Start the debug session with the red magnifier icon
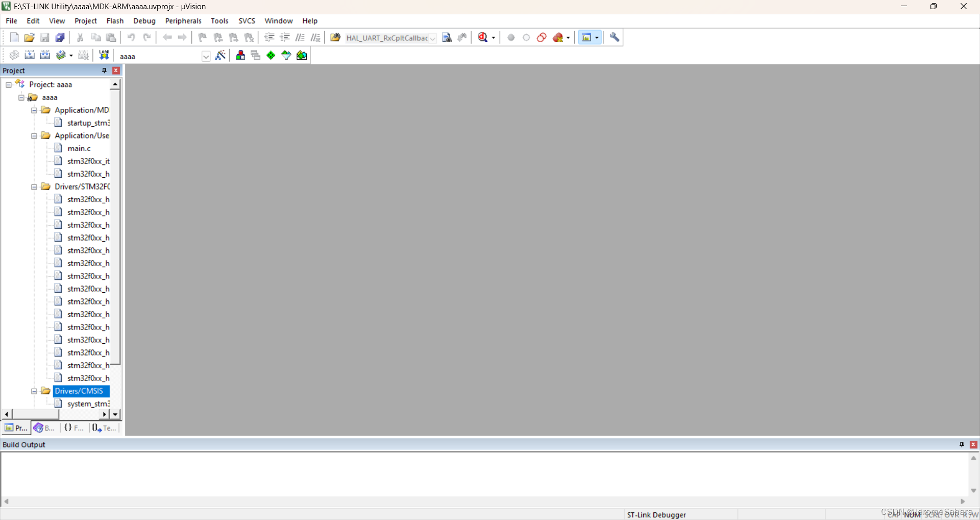This screenshot has width=980, height=520. pos(483,37)
